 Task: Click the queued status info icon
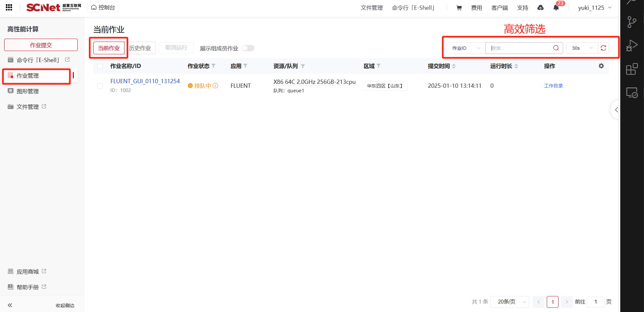tap(215, 86)
